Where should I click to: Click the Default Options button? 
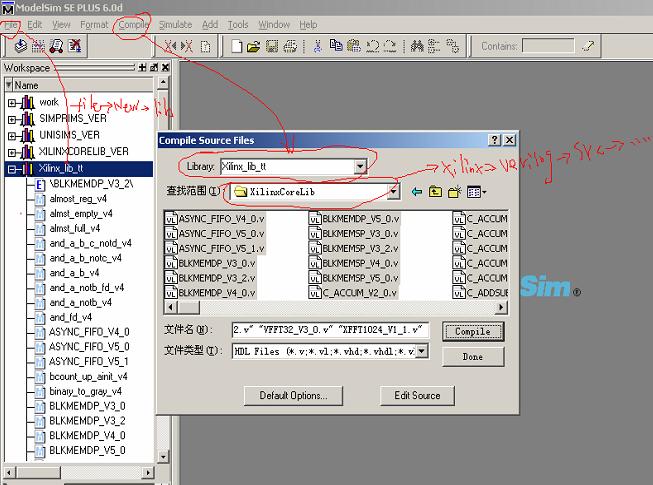click(x=293, y=395)
